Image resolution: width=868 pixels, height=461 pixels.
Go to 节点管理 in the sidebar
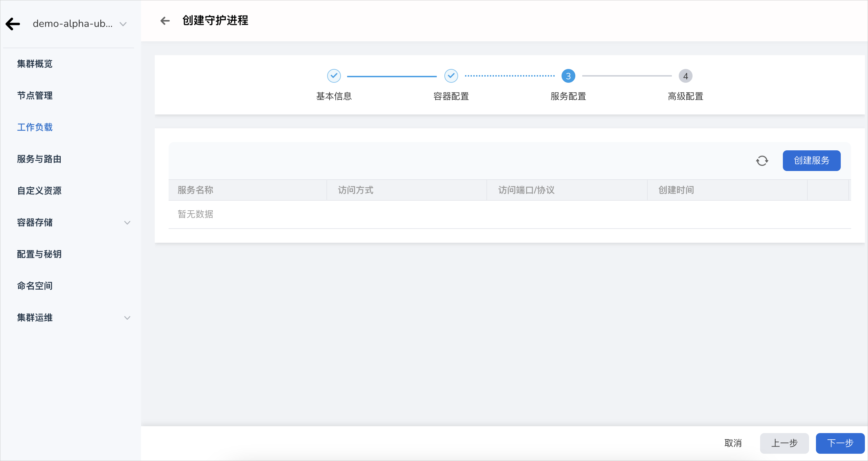(35, 96)
